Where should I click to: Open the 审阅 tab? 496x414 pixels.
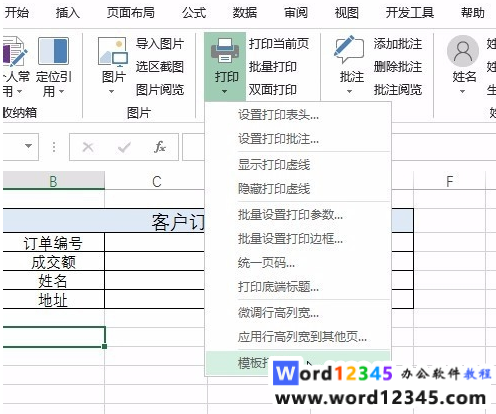pyautogui.click(x=296, y=13)
